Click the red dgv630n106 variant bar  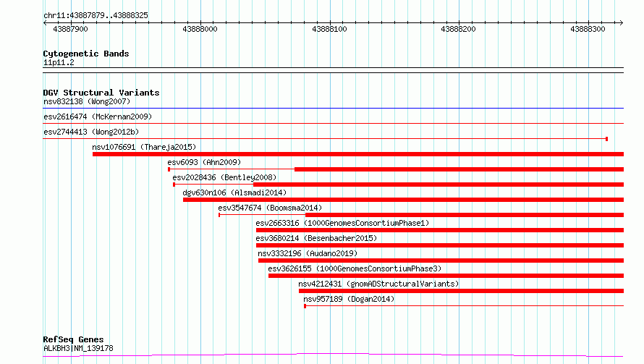point(403,200)
